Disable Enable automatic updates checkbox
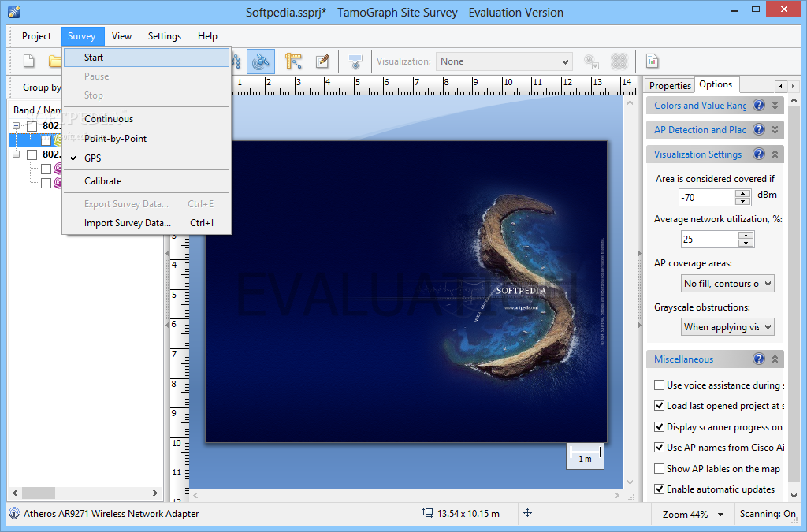Viewport: 807px width, 532px height. (659, 489)
